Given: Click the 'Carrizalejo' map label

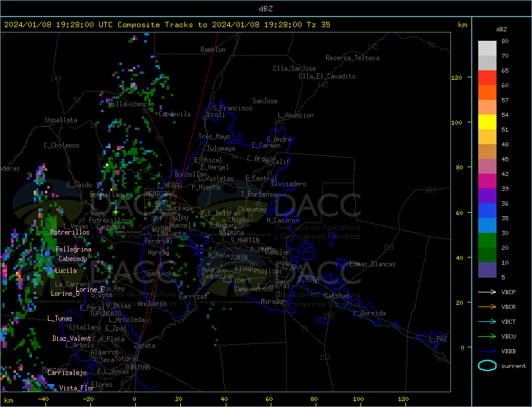Looking at the screenshot, I should (x=67, y=373).
